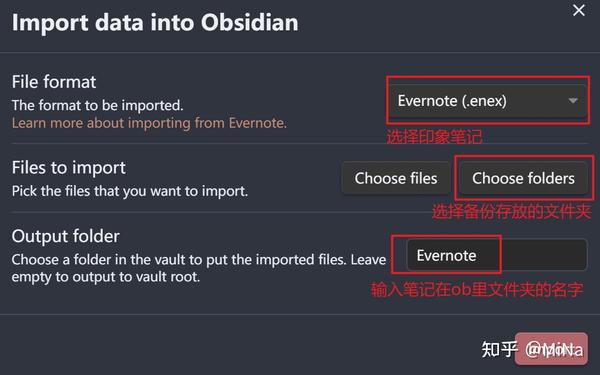Click red annotation 选择备份存放的文件夹
The image size is (600, 375).
(512, 212)
